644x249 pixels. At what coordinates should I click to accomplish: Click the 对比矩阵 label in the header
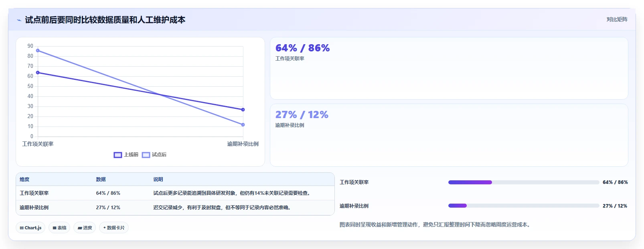pyautogui.click(x=617, y=19)
